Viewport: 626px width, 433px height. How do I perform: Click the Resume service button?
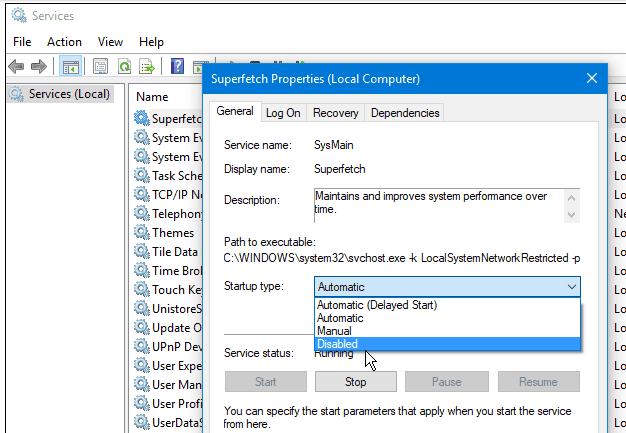coord(539,382)
